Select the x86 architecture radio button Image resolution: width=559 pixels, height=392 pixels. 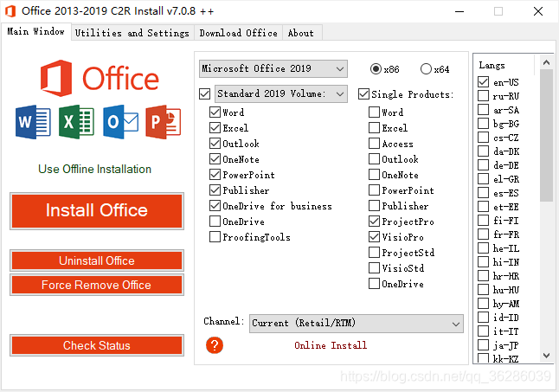coord(376,68)
